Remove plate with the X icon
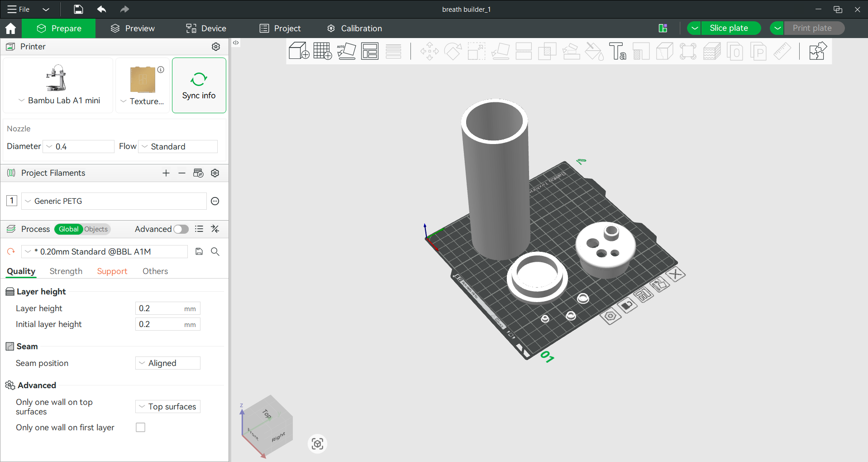This screenshot has width=868, height=462. pos(676,274)
